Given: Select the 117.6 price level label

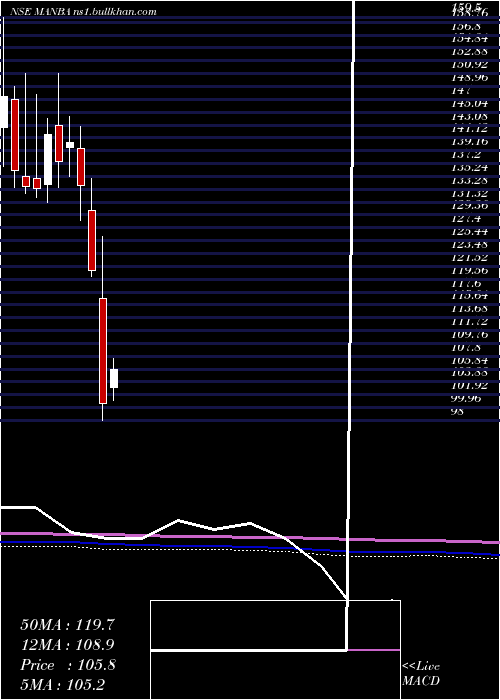Looking at the screenshot, I should [466, 283].
